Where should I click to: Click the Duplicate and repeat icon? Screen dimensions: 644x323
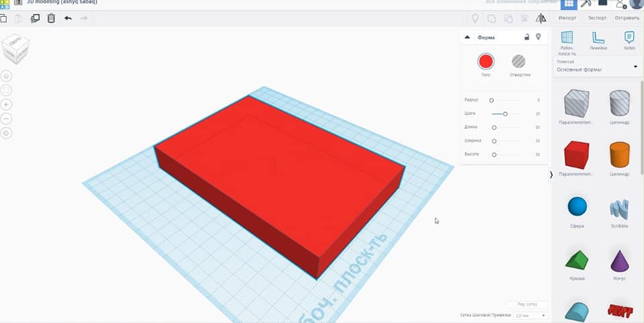coord(35,18)
